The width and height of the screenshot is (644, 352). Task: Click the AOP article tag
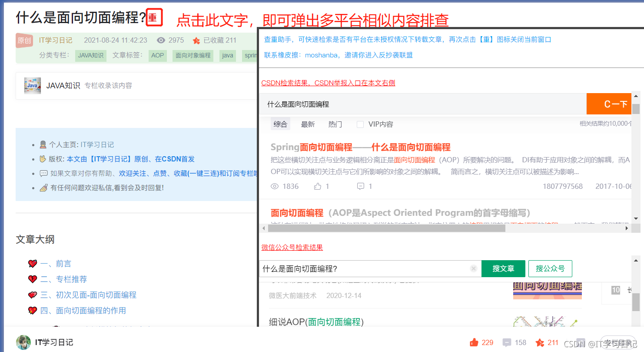click(x=158, y=55)
